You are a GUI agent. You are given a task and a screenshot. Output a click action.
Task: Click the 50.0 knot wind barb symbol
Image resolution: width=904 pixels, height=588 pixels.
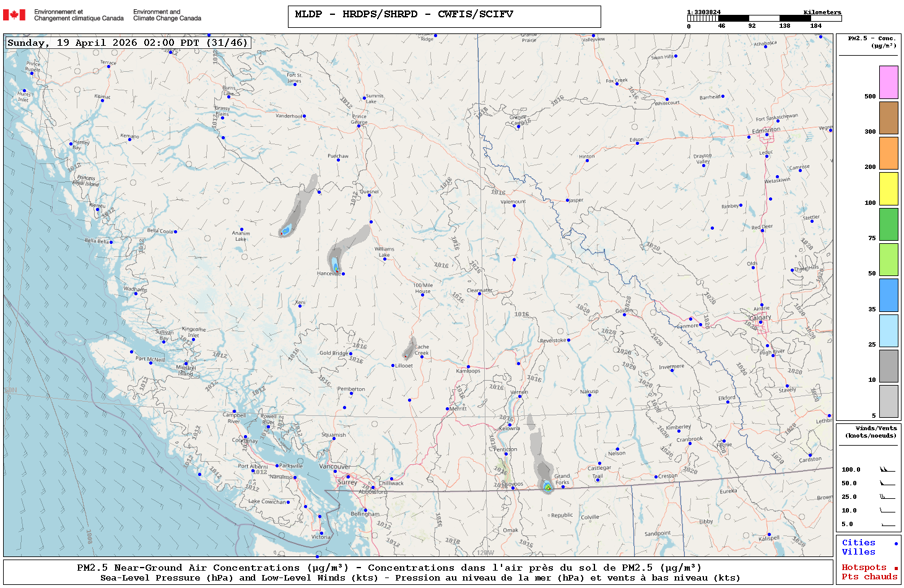tap(887, 483)
